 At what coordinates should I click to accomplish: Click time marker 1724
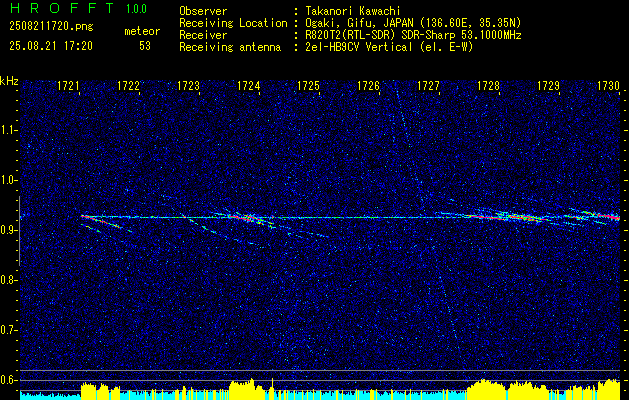coord(248,85)
